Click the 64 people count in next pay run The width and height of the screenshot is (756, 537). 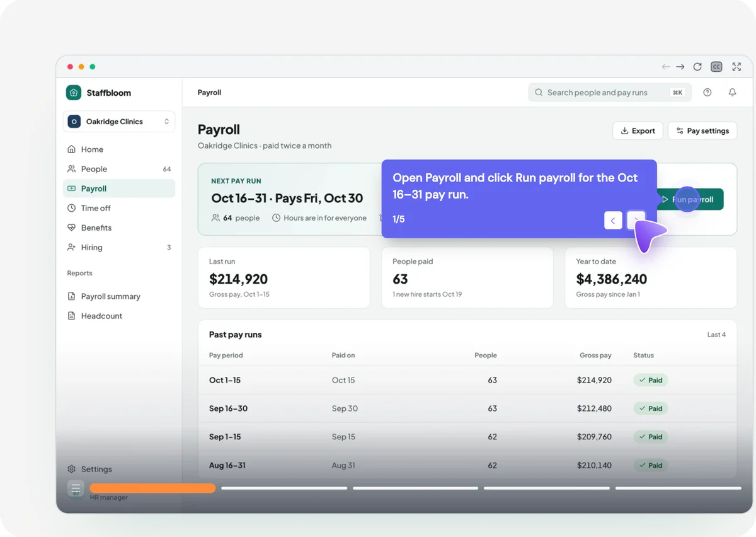[236, 218]
